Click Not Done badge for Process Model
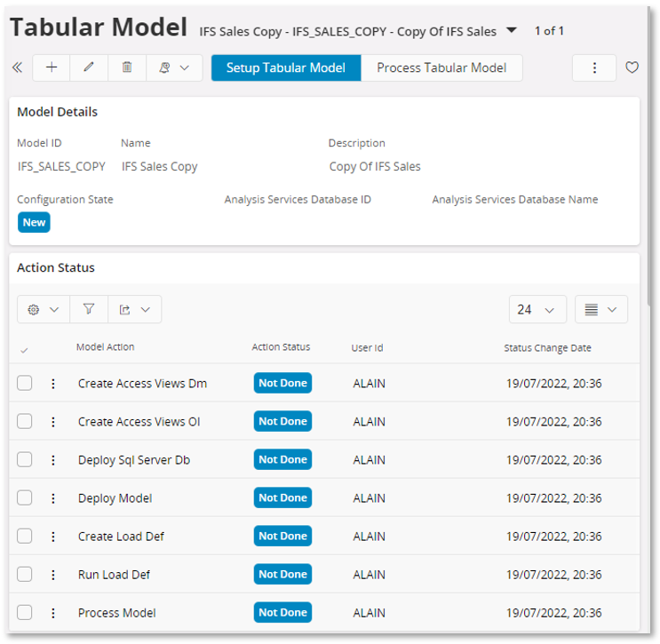The height and width of the screenshot is (644, 660). tap(282, 613)
